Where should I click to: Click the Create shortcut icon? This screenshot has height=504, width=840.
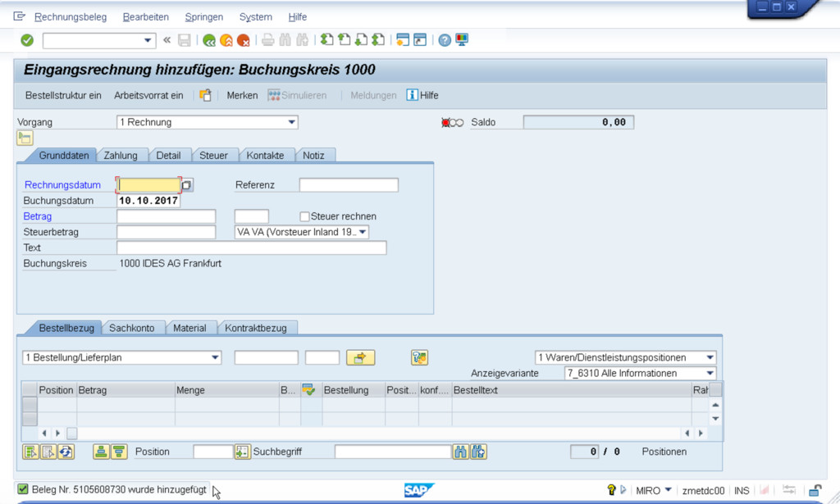point(420,39)
